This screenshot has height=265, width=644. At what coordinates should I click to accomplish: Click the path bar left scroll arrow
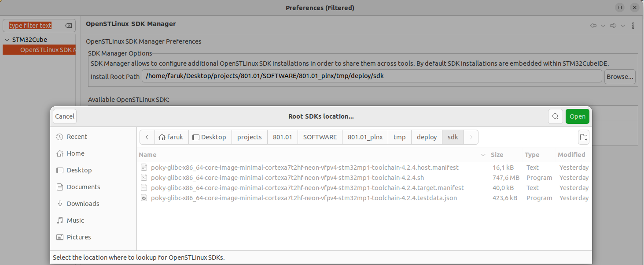point(147,137)
